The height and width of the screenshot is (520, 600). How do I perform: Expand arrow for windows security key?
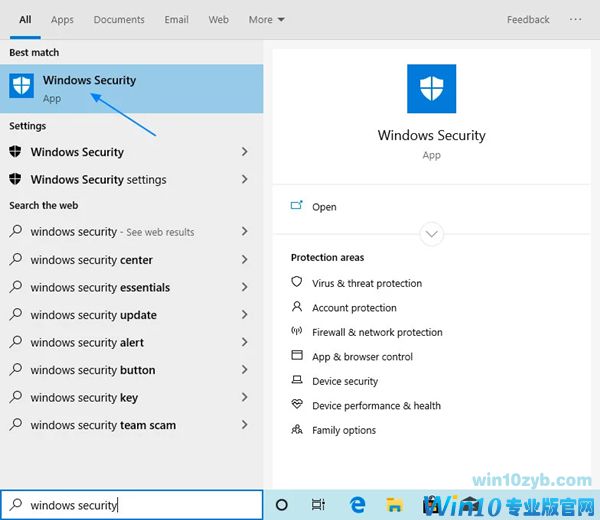pos(245,397)
